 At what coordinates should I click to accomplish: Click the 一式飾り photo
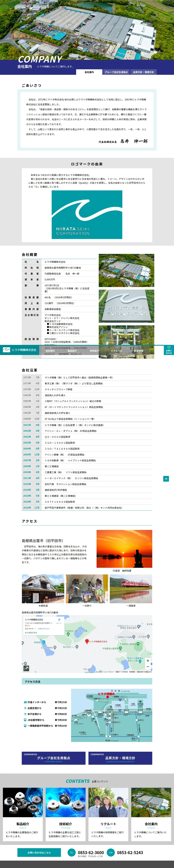[x=87, y=589]
